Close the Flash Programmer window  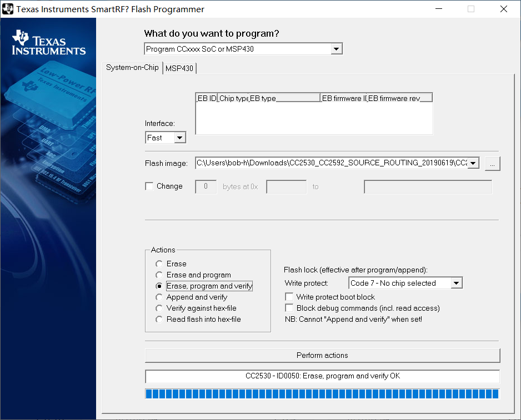[504, 9]
